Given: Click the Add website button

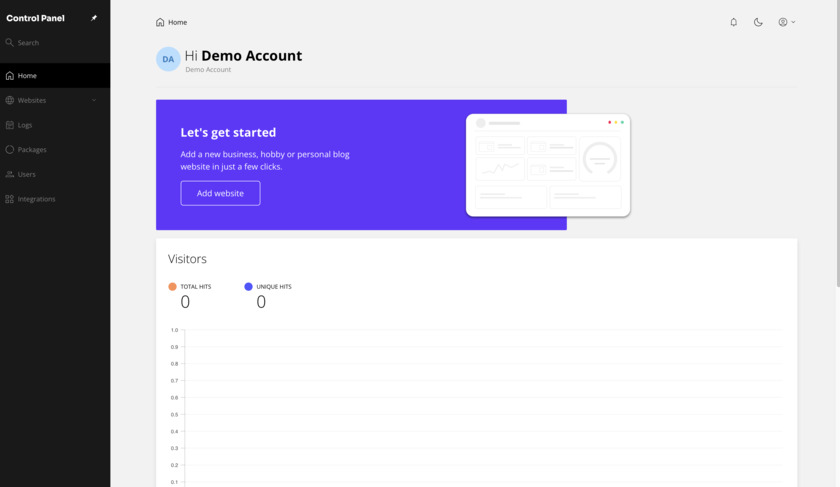Looking at the screenshot, I should 220,193.
